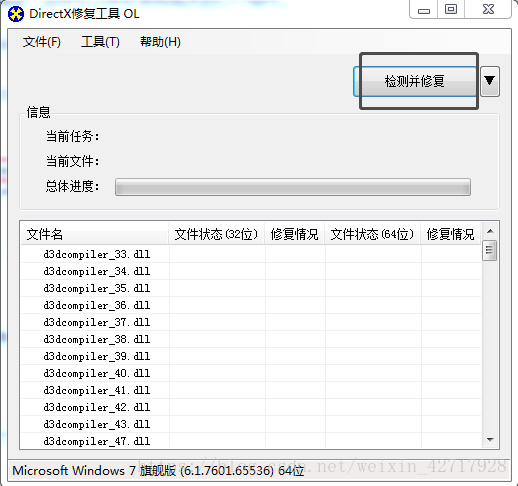This screenshot has width=518, height=486.
Task: Open the 工具(T) menu
Action: point(100,42)
